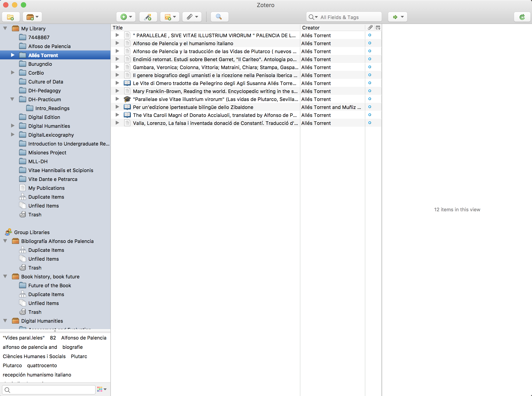Open the column picker icon
The width and height of the screenshot is (532, 396).
378,27
